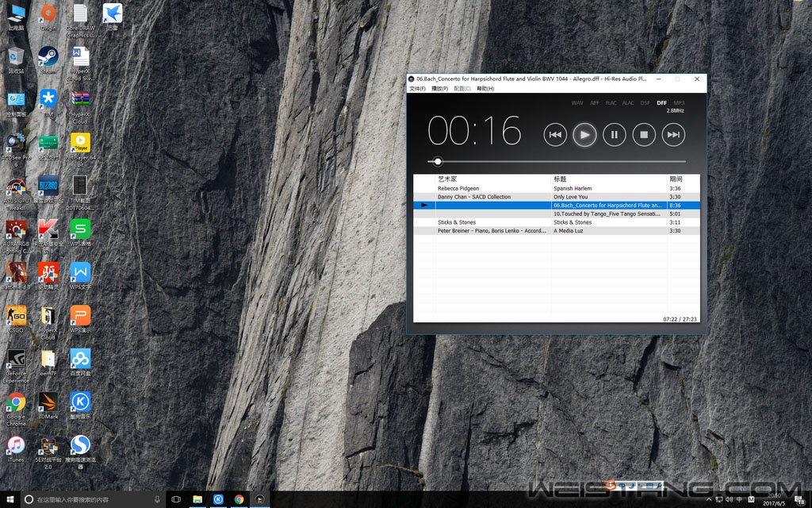Click the taskbar search box
The width and height of the screenshot is (812, 508).
click(92, 499)
